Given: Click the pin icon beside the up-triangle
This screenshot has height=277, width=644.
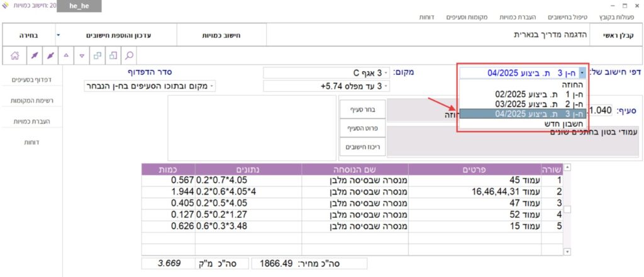Looking at the screenshot, I should [51, 55].
